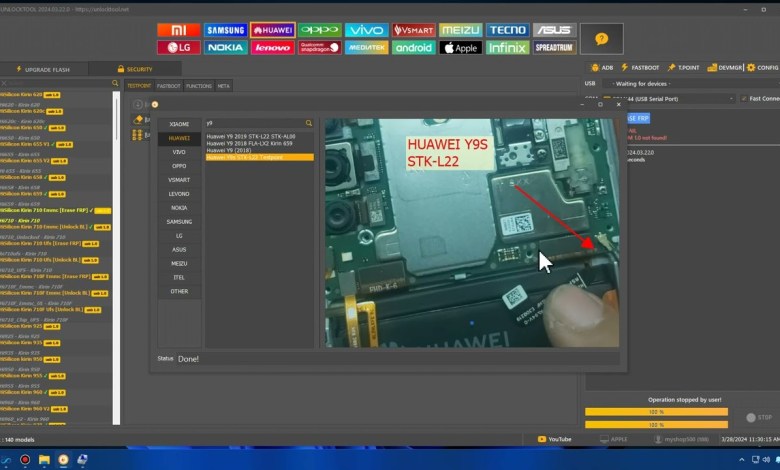Click the model list search magnifier icon
This screenshot has width=780, height=470.
115,83
